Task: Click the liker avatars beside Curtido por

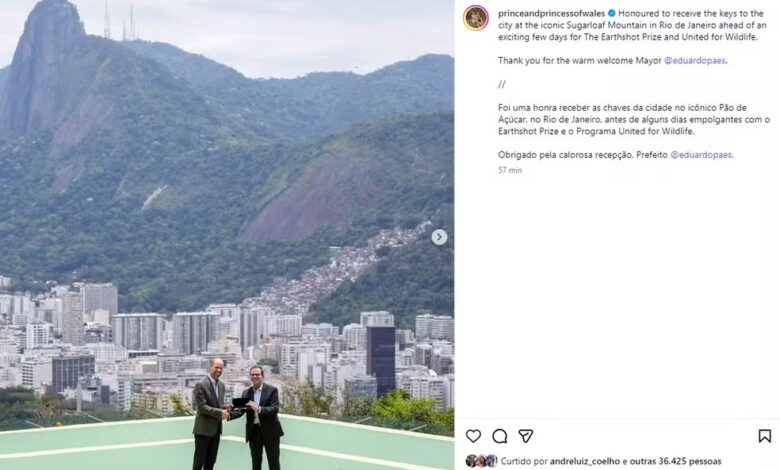Action: pos(481,461)
